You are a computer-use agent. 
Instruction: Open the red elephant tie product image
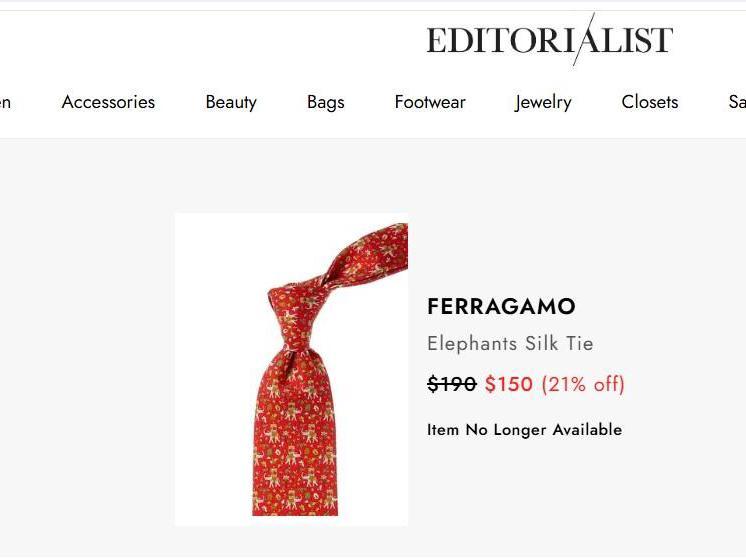click(291, 369)
